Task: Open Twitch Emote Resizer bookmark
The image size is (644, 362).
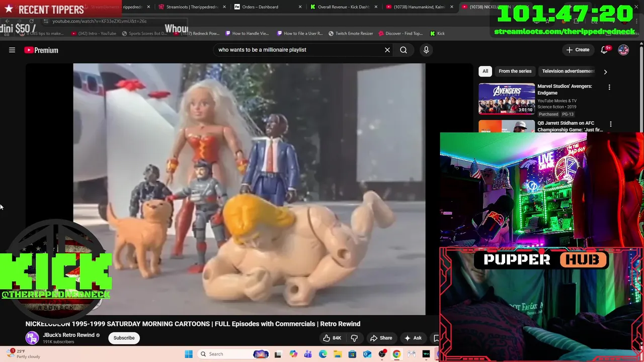Action: tap(350, 33)
